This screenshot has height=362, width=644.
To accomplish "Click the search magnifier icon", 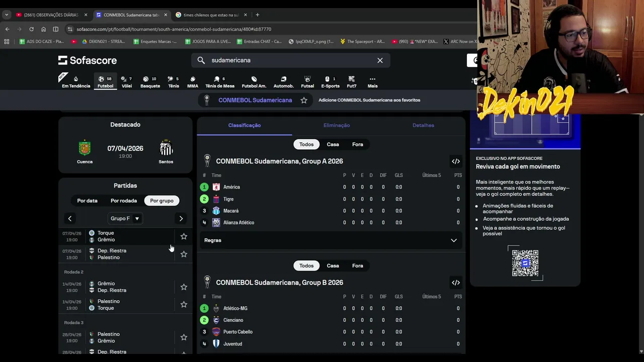I will pyautogui.click(x=201, y=60).
